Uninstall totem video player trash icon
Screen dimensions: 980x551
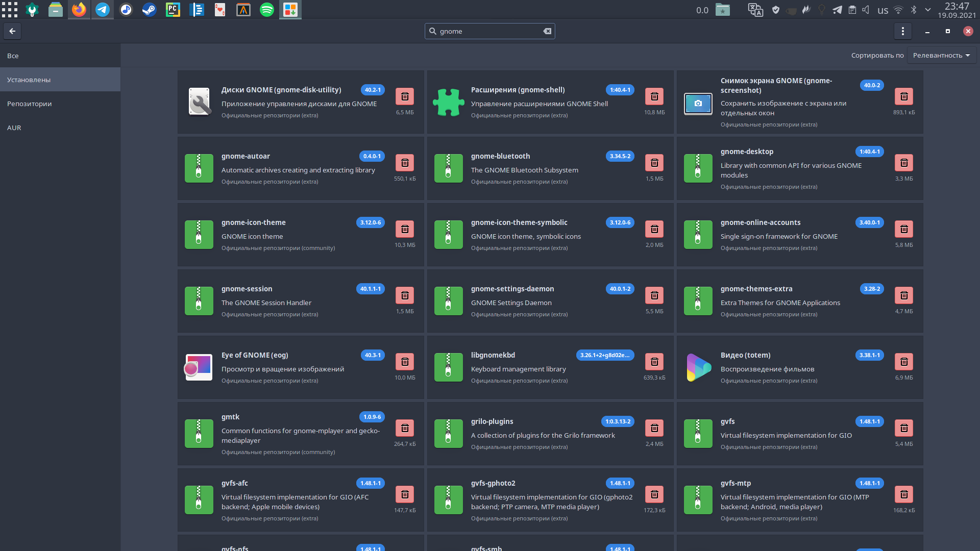(904, 362)
